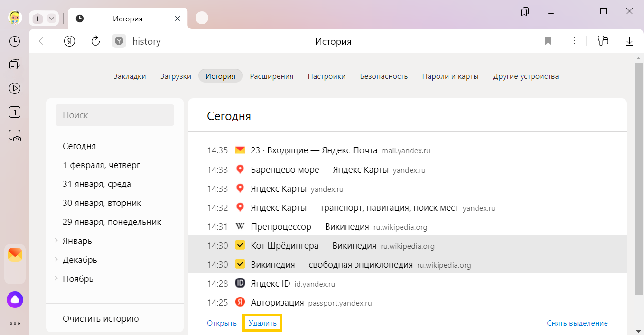This screenshot has width=644, height=335.
Task: Select 31 января, среда
Action: pos(97,184)
